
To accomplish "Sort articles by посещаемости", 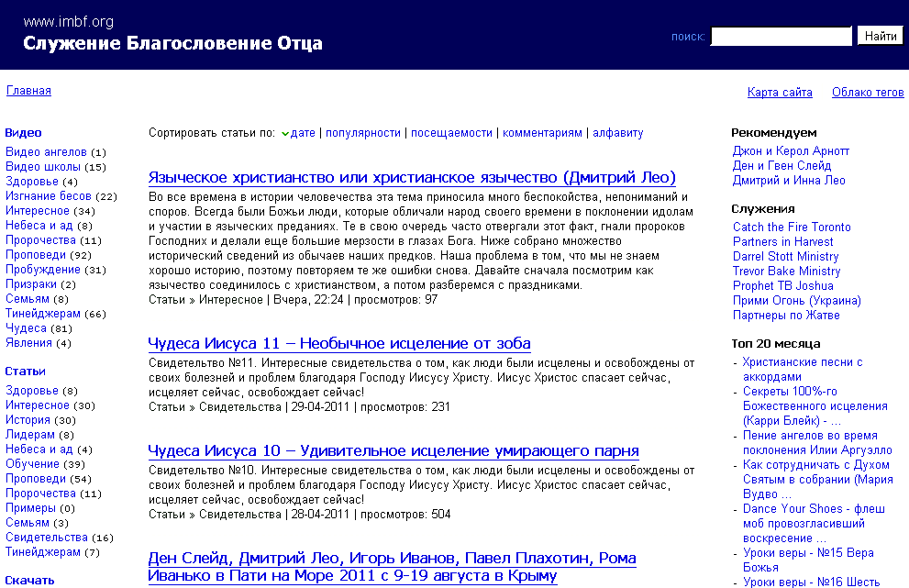I will pyautogui.click(x=451, y=133).
